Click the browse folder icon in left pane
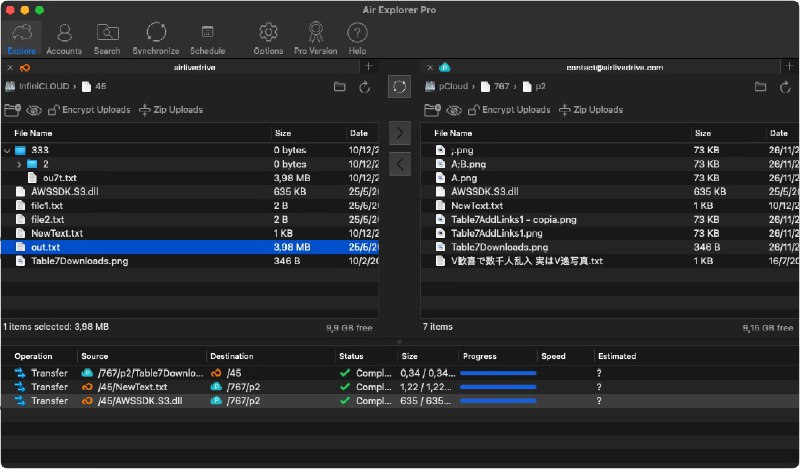 [x=339, y=87]
